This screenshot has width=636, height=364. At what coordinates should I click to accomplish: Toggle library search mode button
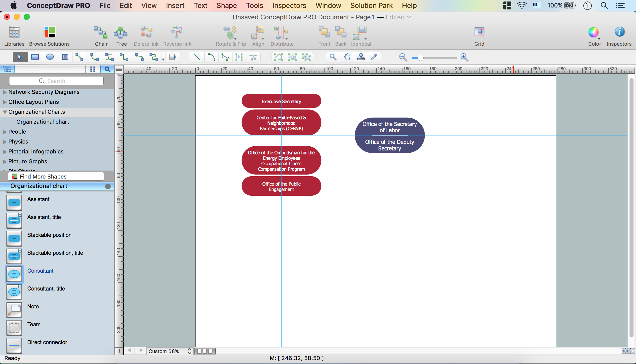pos(107,69)
